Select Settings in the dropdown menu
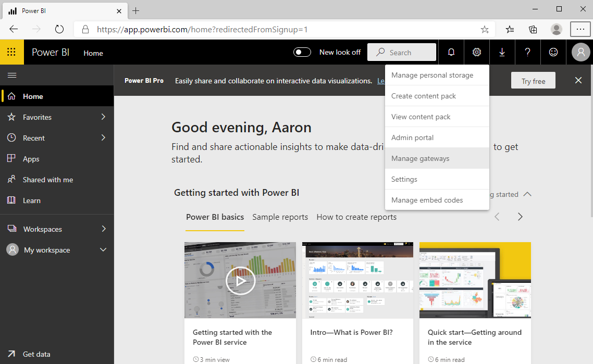The image size is (593, 364). pos(437,179)
